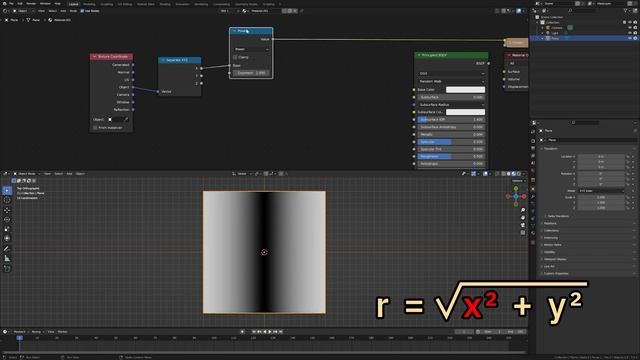Open the Power operation dropdown in Math node
Viewport: 640px width, 360px height.
[x=251, y=49]
